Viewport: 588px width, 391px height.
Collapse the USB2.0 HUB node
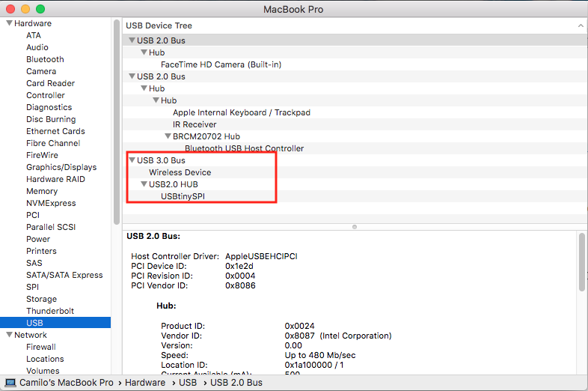144,184
